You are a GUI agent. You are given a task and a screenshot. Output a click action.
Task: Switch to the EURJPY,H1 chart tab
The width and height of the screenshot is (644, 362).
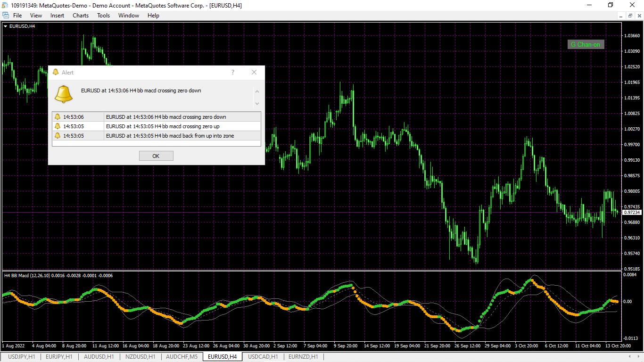click(x=59, y=357)
